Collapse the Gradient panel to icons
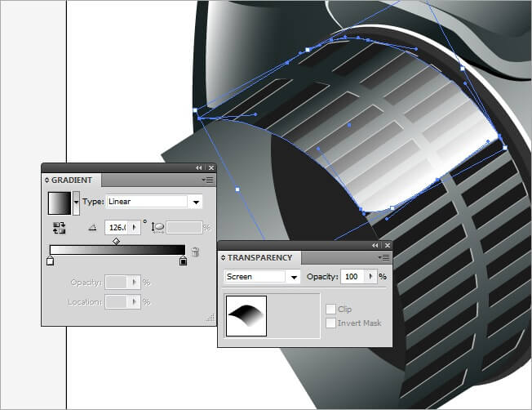Image resolution: width=532 pixels, height=410 pixels. pyautogui.click(x=198, y=167)
